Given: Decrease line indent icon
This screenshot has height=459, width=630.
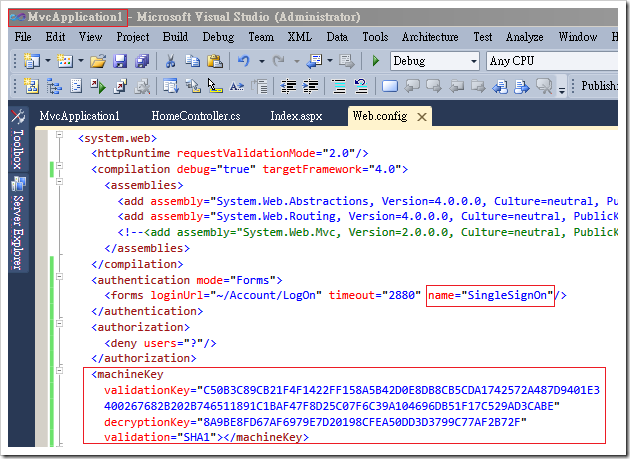Looking at the screenshot, I should (x=288, y=86).
